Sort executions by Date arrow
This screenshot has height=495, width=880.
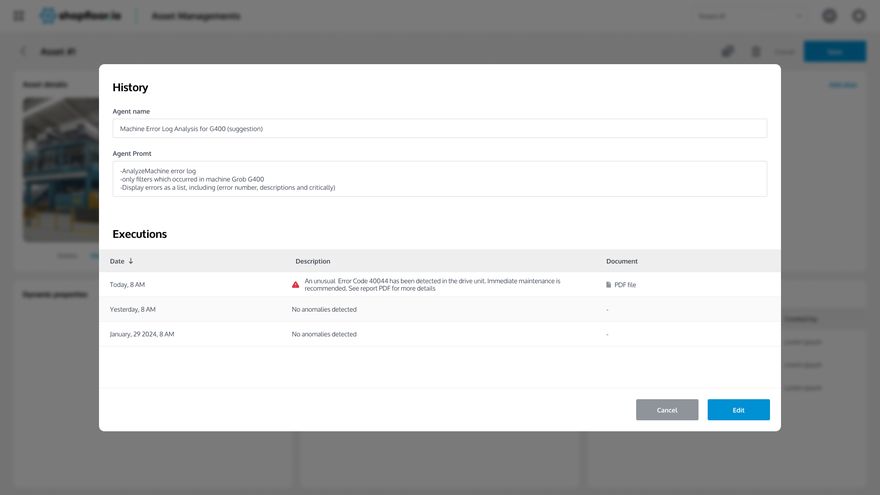[131, 261]
